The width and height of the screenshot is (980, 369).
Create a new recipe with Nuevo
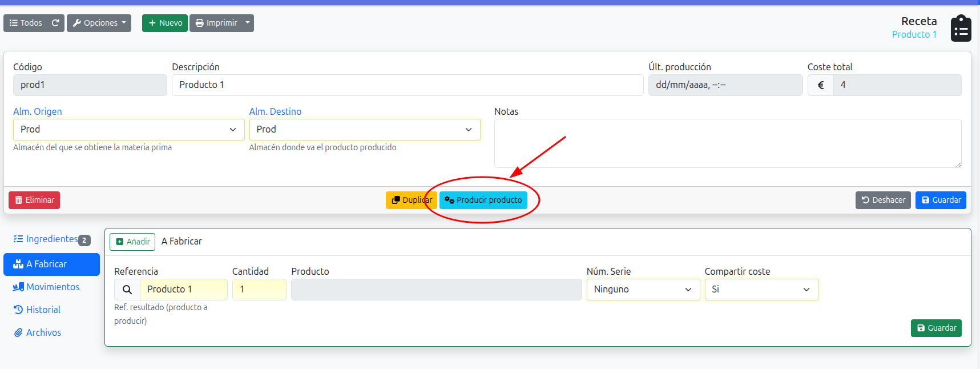pyautogui.click(x=165, y=23)
